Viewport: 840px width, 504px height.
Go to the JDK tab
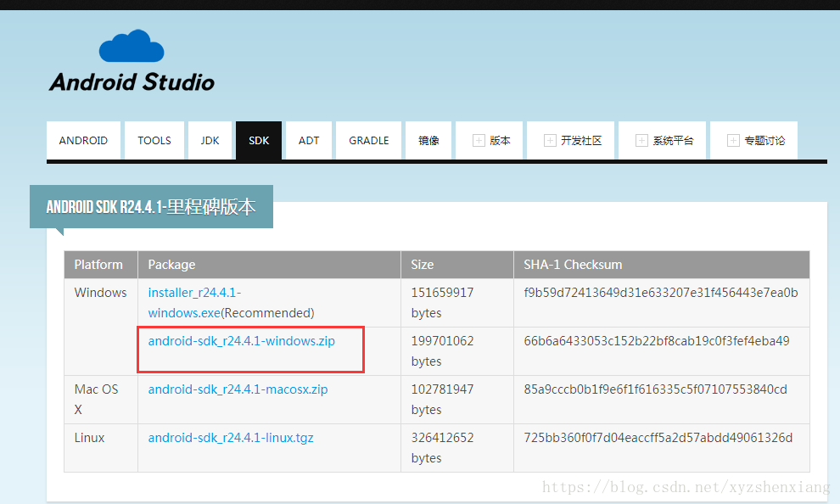(210, 140)
